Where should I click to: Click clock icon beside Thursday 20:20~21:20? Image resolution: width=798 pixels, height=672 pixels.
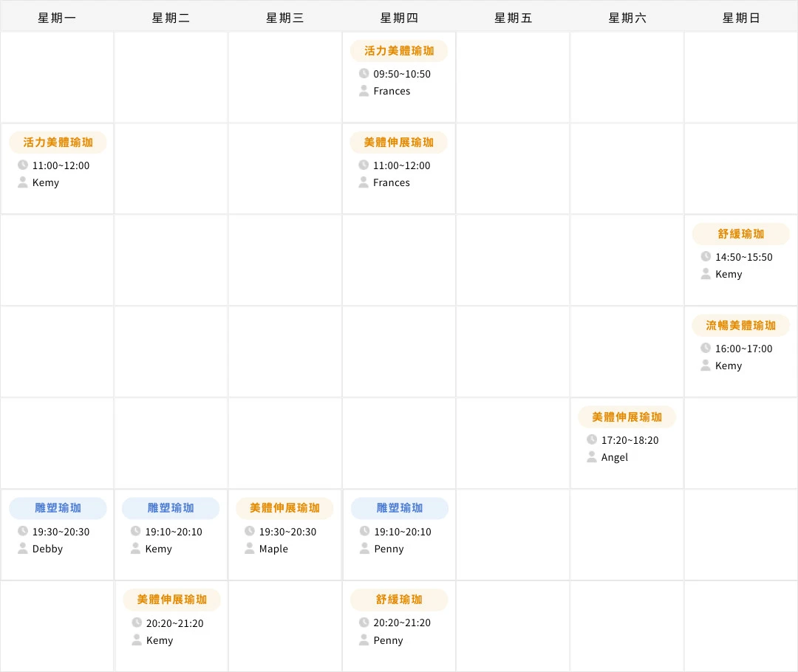tap(364, 623)
